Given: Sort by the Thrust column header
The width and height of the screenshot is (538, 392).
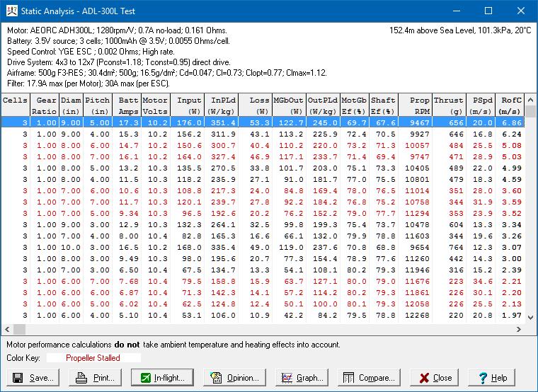Looking at the screenshot, I should click(x=448, y=105).
